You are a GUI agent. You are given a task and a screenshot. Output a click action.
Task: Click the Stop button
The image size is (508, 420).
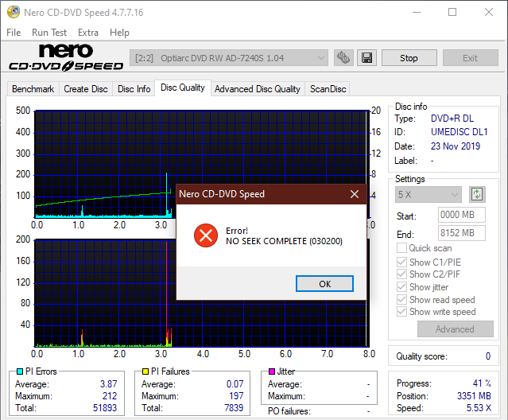click(409, 58)
